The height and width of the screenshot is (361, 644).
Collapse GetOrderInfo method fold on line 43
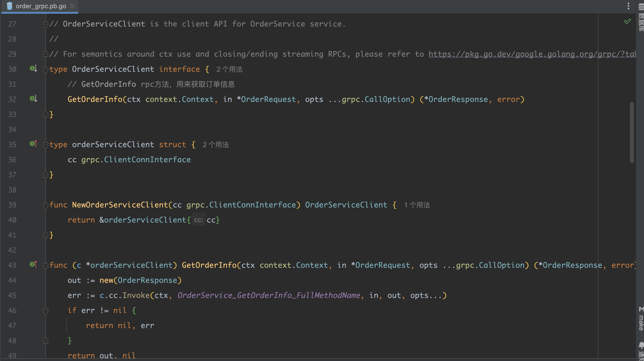(45, 265)
